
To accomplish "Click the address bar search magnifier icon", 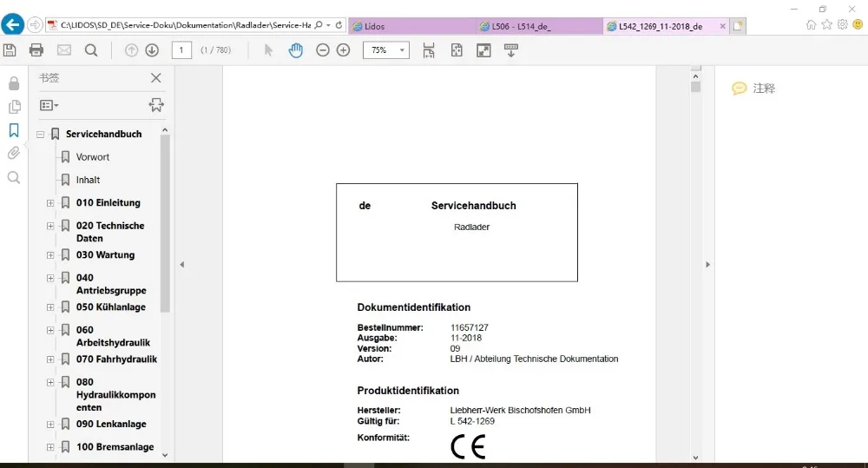I will tap(319, 25).
